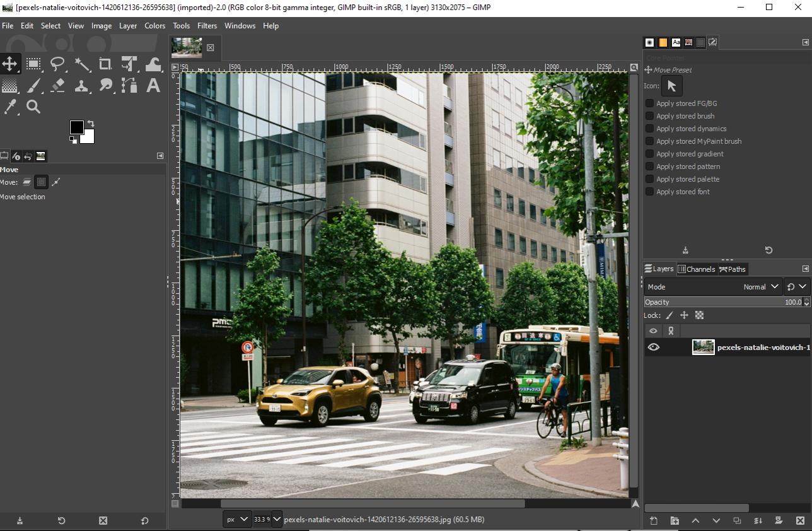
Task: Open the Filters menu
Action: pyautogui.click(x=207, y=26)
